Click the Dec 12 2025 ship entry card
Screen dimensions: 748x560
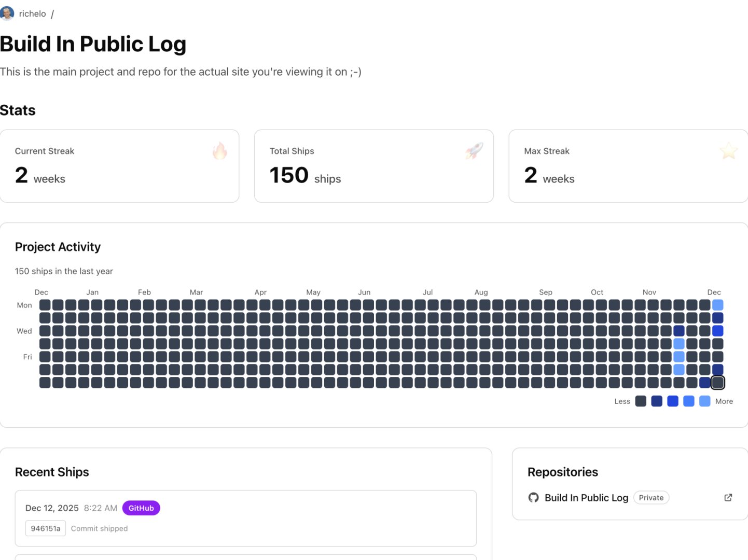click(x=245, y=518)
